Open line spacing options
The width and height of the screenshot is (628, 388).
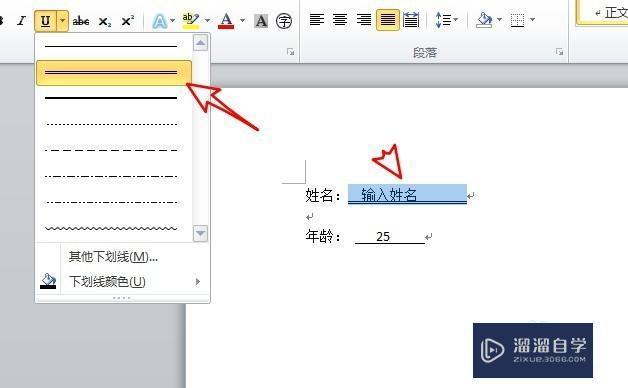click(447, 20)
